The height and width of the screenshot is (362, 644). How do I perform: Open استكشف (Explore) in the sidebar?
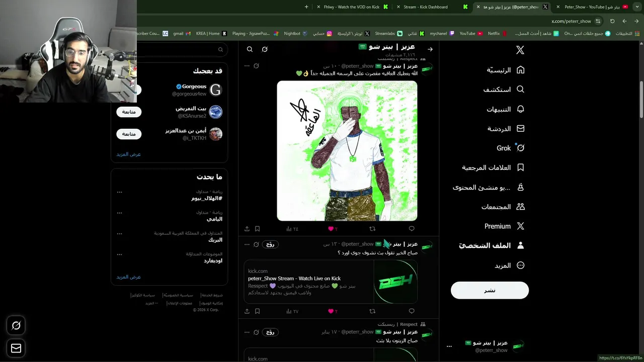(504, 89)
